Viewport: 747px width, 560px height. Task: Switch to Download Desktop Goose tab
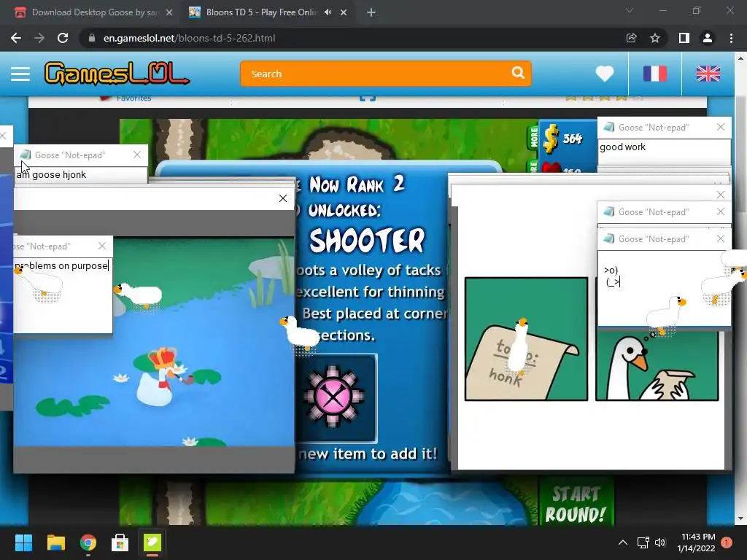94,12
